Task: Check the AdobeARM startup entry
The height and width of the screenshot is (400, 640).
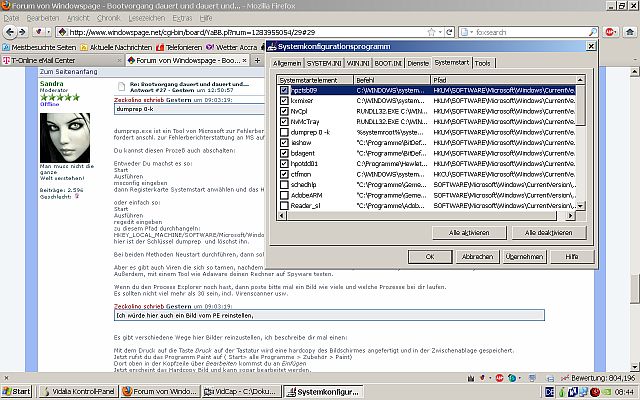Action: click(x=284, y=195)
